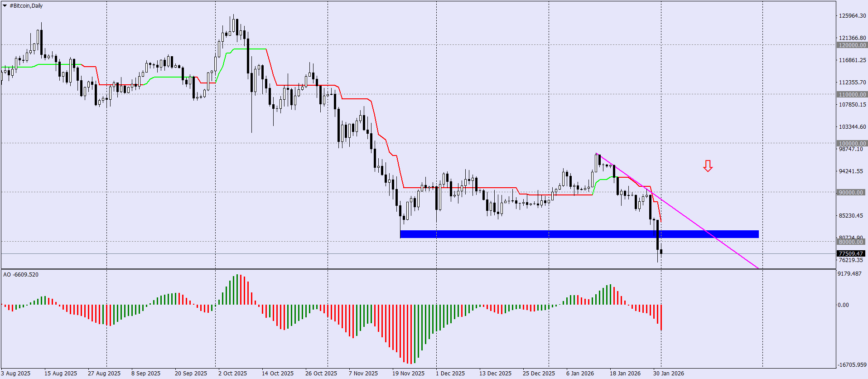Click the 26 Oct 2025 date label
868x379 pixels.
(x=321, y=374)
